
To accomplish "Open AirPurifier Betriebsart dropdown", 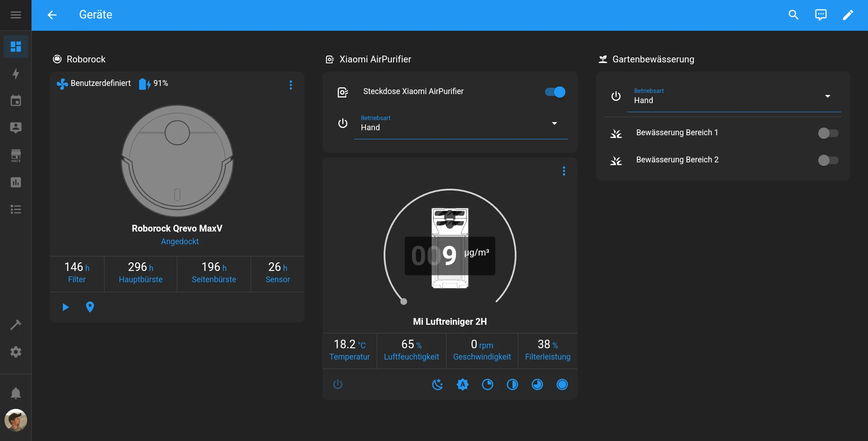I will 461,124.
